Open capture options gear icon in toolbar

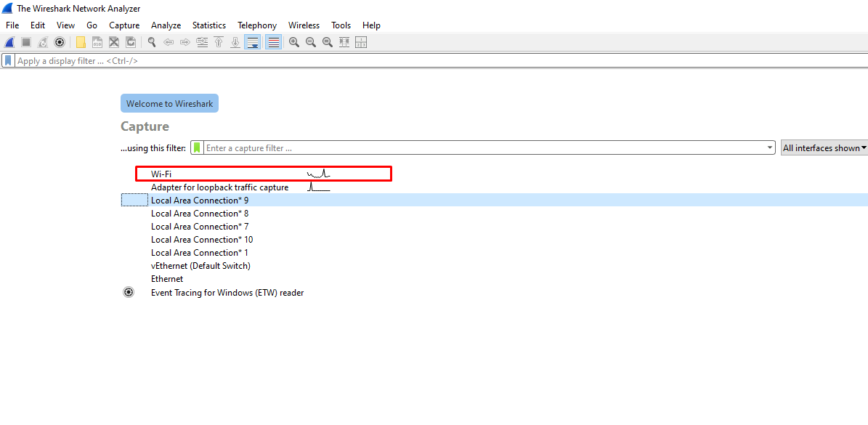tap(60, 42)
